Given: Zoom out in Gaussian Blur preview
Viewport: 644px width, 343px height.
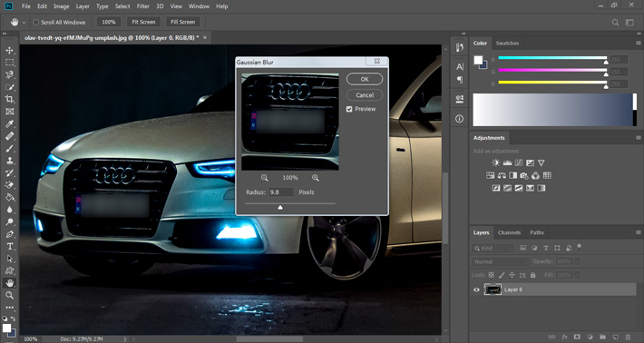Looking at the screenshot, I should 265,178.
